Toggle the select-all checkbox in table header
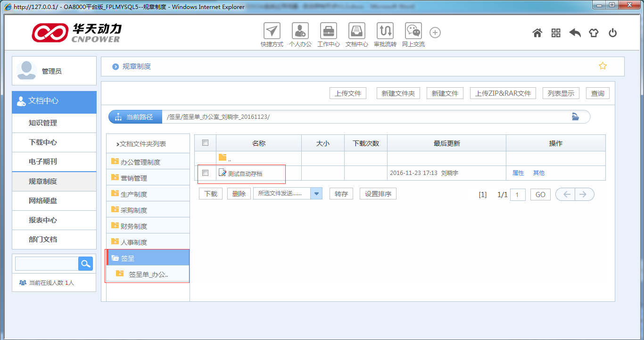 [x=205, y=143]
